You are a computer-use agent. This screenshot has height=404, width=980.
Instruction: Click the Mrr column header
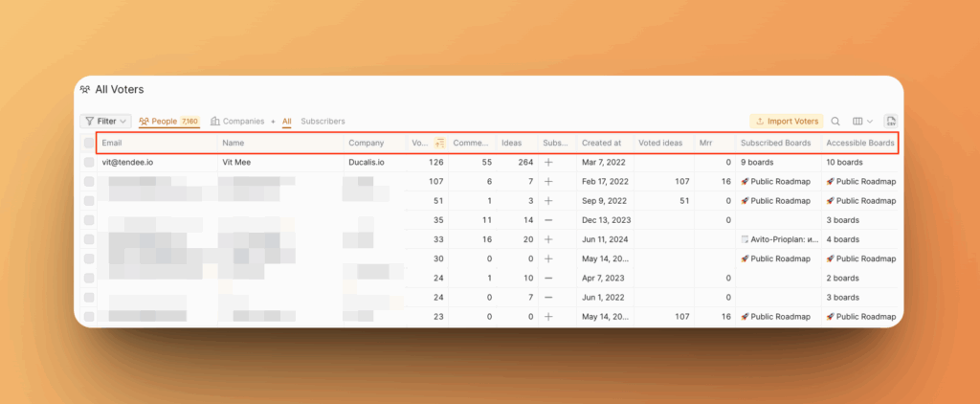(x=715, y=144)
